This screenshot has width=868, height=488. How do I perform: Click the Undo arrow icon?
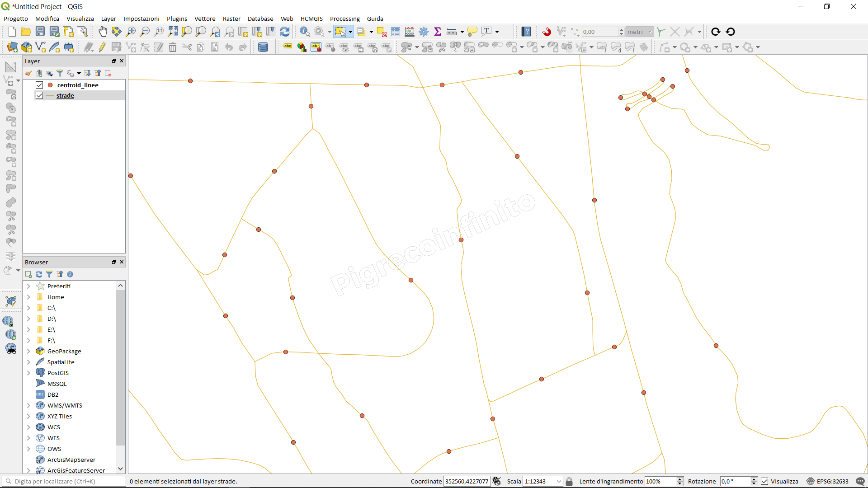(x=229, y=47)
